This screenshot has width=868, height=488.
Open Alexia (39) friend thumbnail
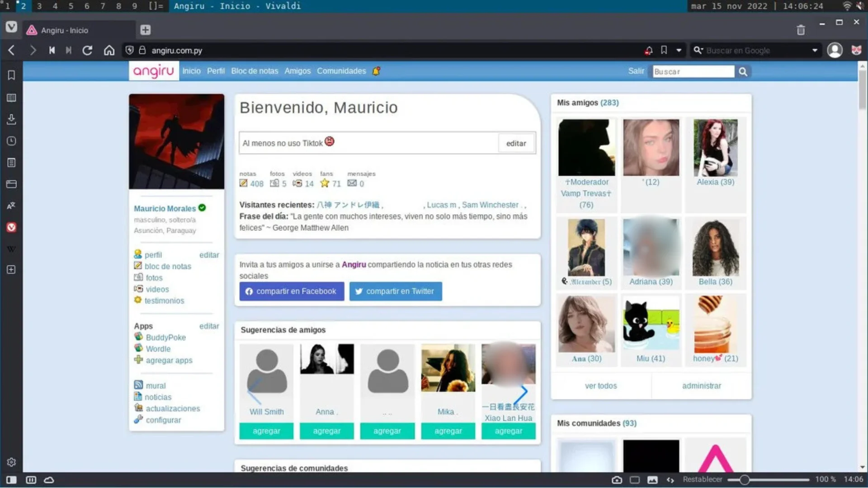click(x=715, y=148)
